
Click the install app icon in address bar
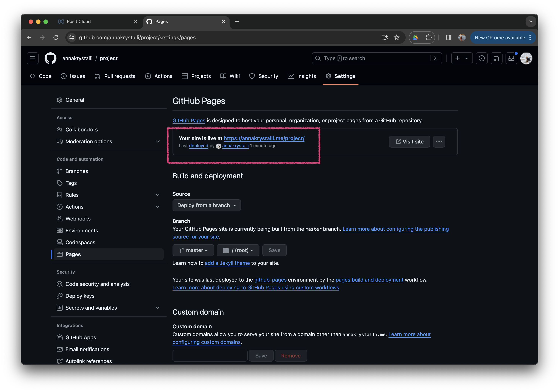[x=385, y=37]
